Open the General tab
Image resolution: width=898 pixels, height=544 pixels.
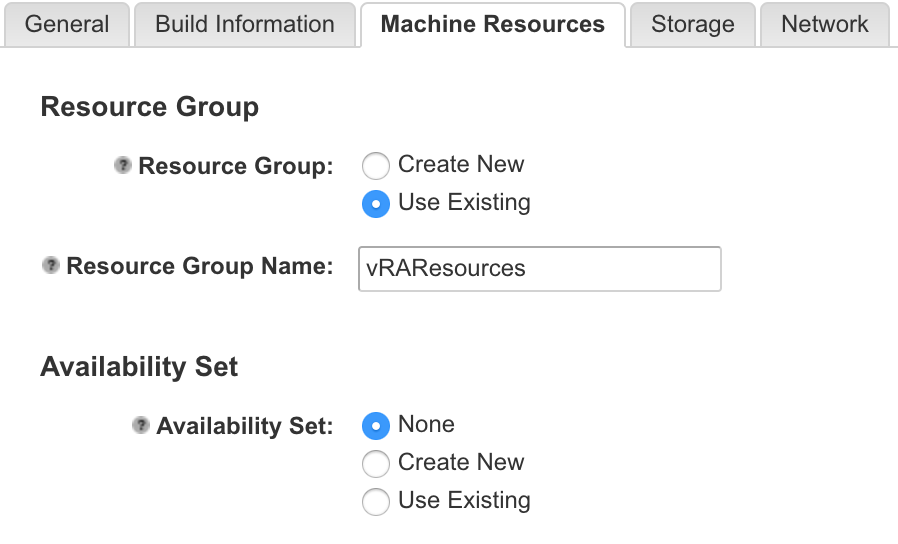(67, 25)
